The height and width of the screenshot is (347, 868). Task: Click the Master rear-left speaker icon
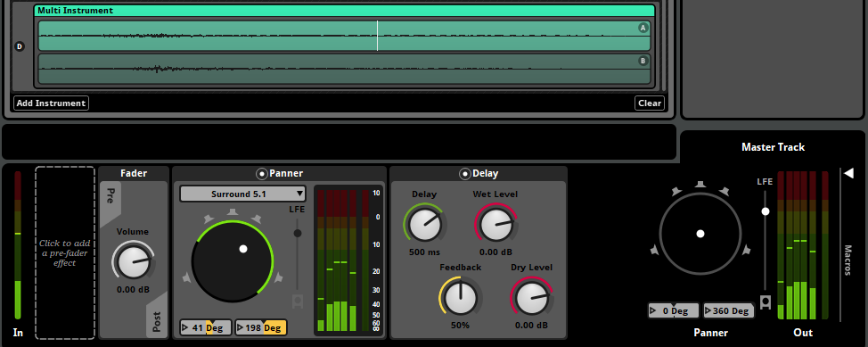coord(654,250)
